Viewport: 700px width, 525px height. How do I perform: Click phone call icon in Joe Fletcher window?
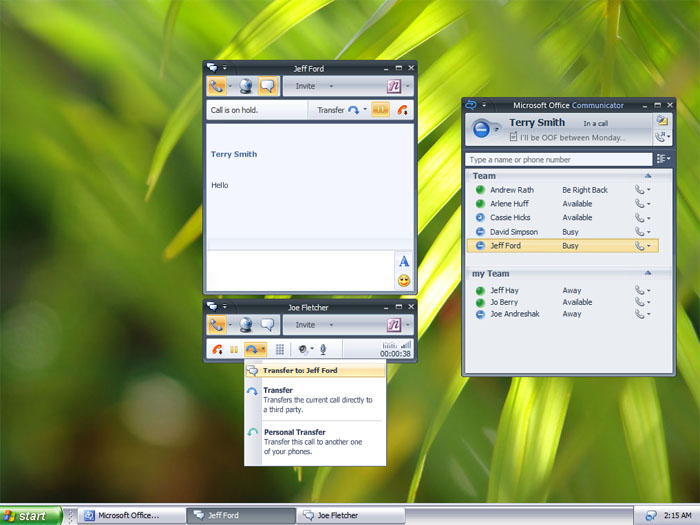(217, 325)
